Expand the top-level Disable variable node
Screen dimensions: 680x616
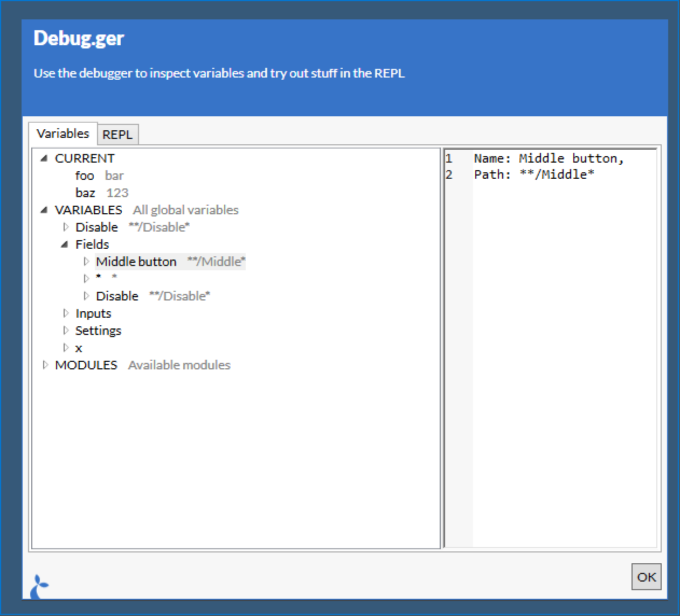click(66, 227)
